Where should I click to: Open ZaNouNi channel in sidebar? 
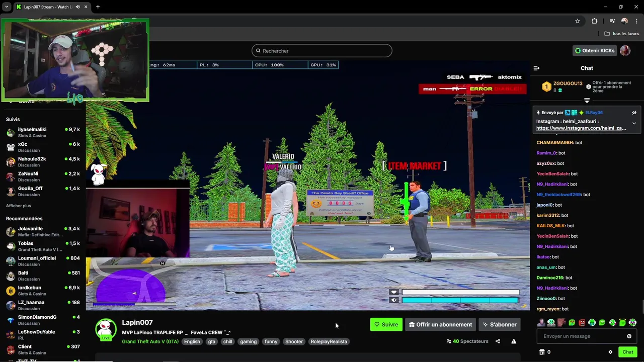coord(43,176)
